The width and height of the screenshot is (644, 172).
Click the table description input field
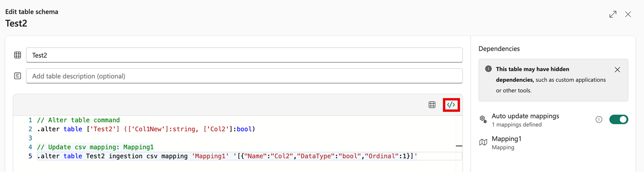click(x=244, y=76)
